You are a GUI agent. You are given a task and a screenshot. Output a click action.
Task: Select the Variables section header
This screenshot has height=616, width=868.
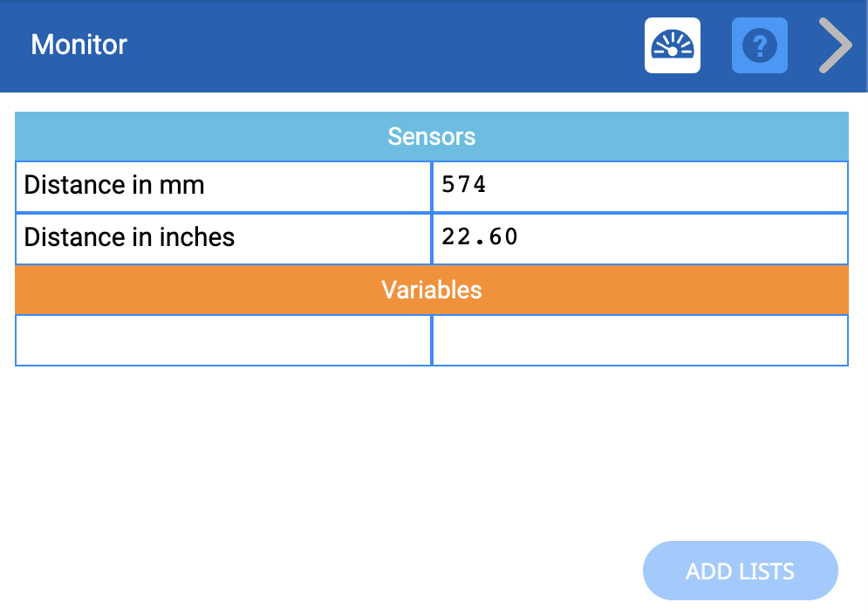tap(432, 291)
